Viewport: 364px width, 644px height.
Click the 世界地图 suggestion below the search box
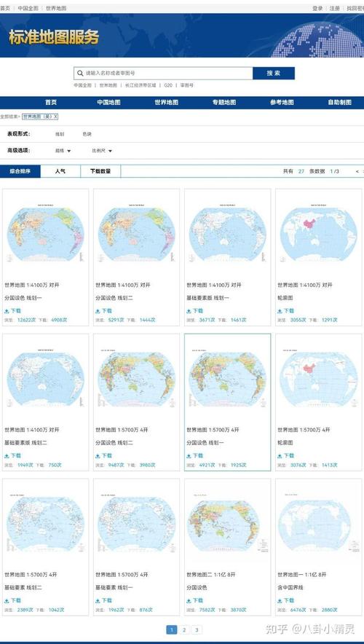(108, 85)
